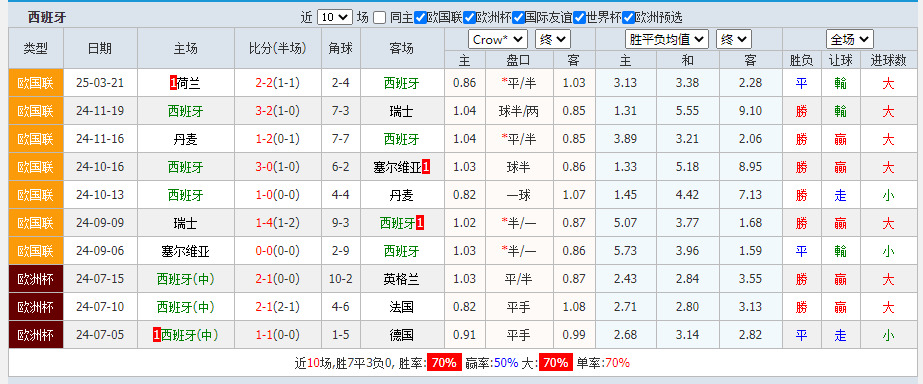This screenshot has width=923, height=384.
Task: Click the 大 70% badge
Action: pyautogui.click(x=556, y=363)
